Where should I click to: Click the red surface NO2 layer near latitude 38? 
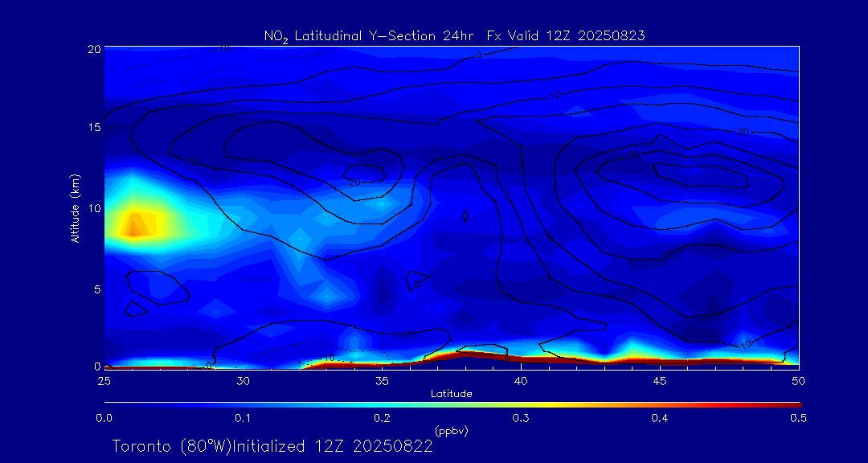tap(466, 353)
